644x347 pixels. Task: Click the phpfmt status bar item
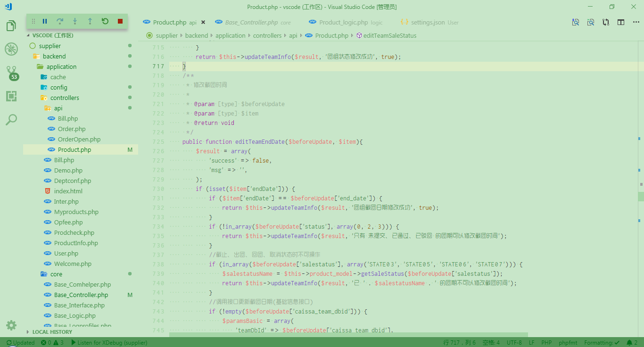(568, 342)
